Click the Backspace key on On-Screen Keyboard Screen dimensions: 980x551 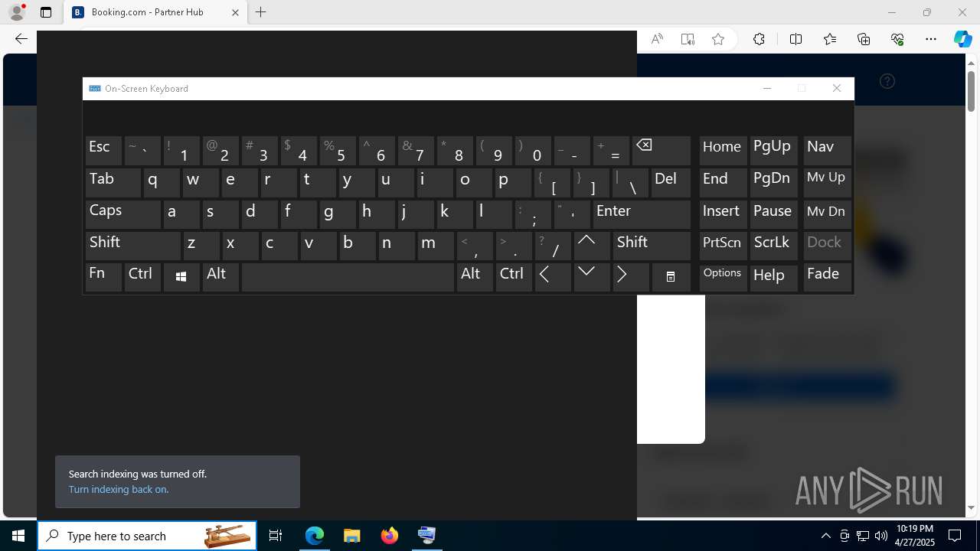(x=661, y=150)
